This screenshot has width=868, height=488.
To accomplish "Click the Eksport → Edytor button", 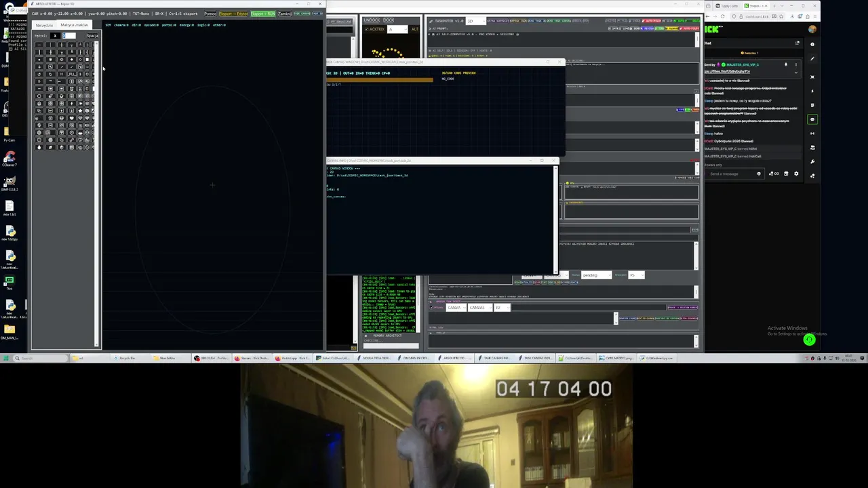I will [x=234, y=14].
